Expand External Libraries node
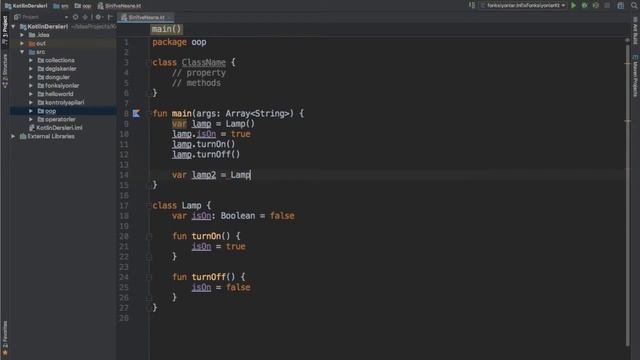Viewport: 640px width, 360px height. pos(13,136)
